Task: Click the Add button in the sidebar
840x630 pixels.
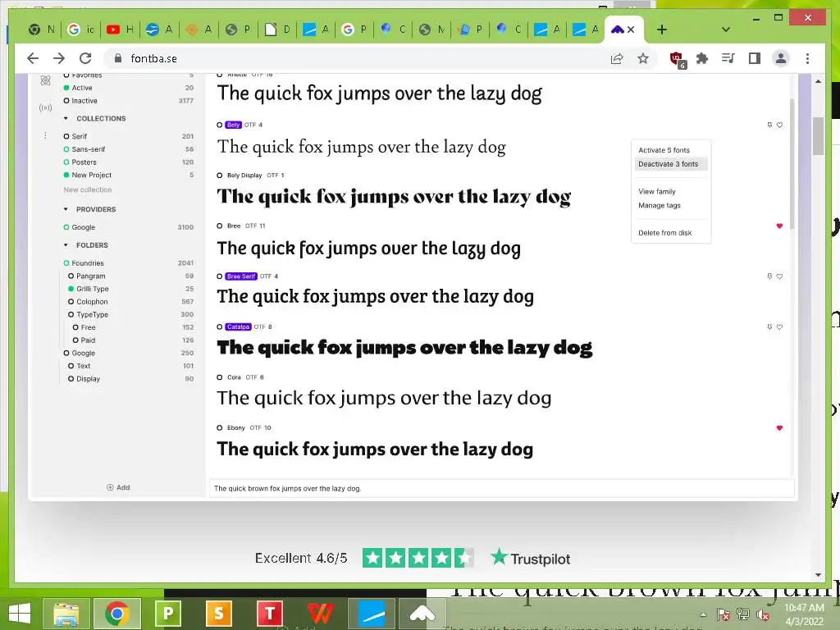Action: [118, 487]
